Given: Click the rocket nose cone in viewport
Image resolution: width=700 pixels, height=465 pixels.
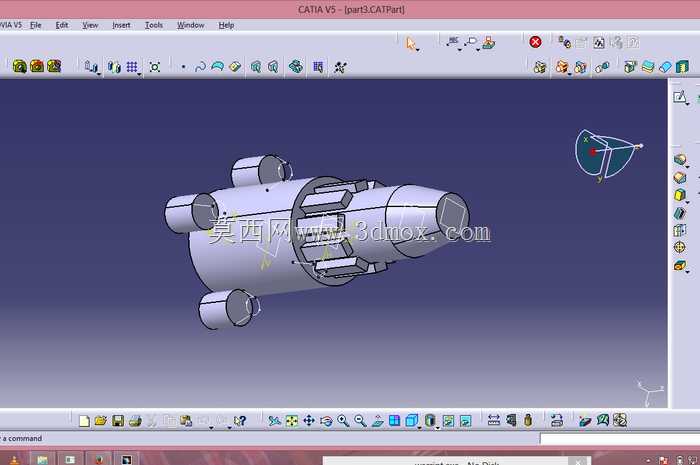Looking at the screenshot, I should [429, 220].
